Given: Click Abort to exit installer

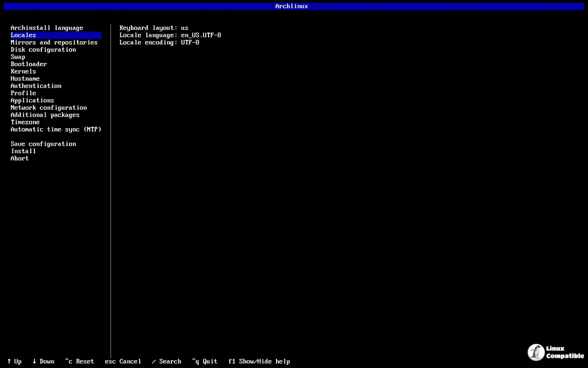Looking at the screenshot, I should click(x=19, y=159).
